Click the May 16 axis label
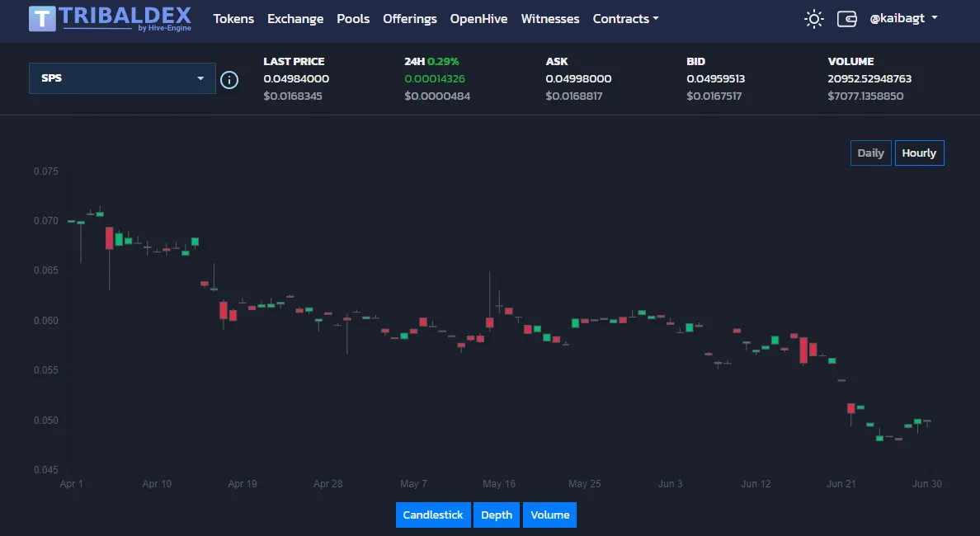The height and width of the screenshot is (536, 980). [x=499, y=483]
